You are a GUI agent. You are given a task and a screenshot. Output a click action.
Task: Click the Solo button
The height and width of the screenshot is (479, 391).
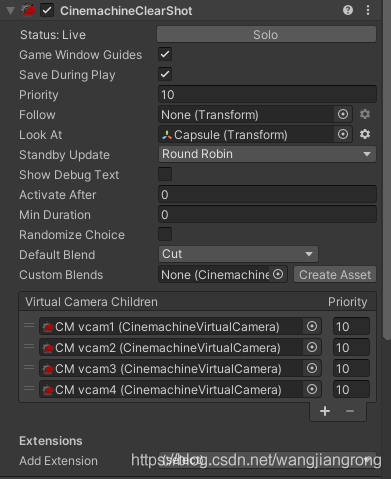pyautogui.click(x=267, y=34)
